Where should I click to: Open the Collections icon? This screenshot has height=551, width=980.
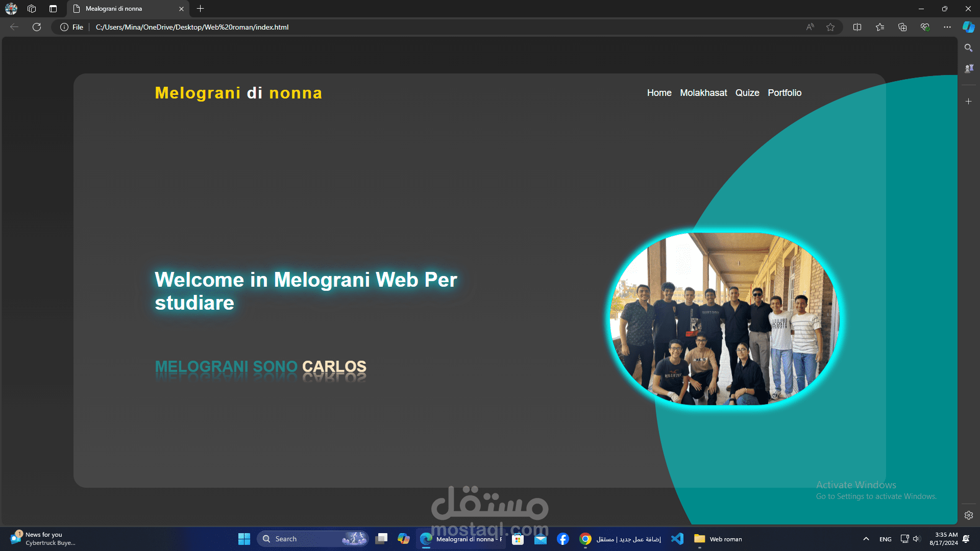[902, 27]
